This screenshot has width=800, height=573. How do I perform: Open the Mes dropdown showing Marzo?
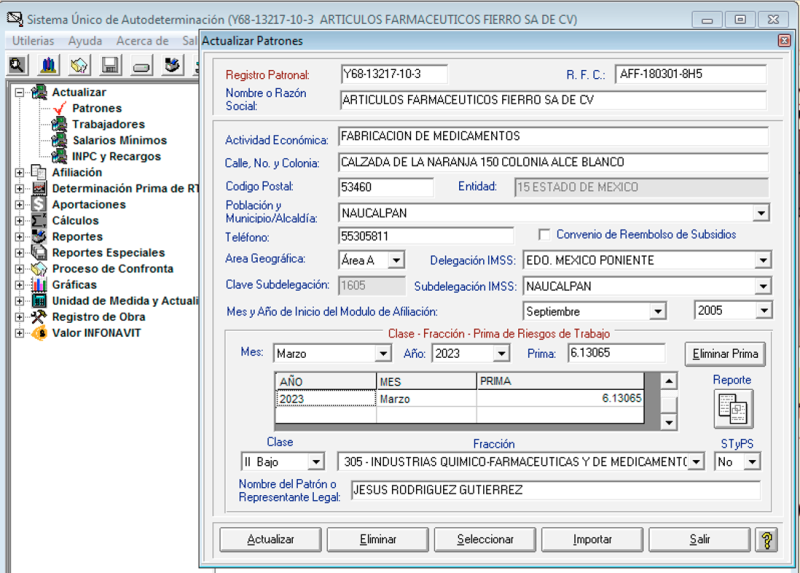(x=383, y=353)
